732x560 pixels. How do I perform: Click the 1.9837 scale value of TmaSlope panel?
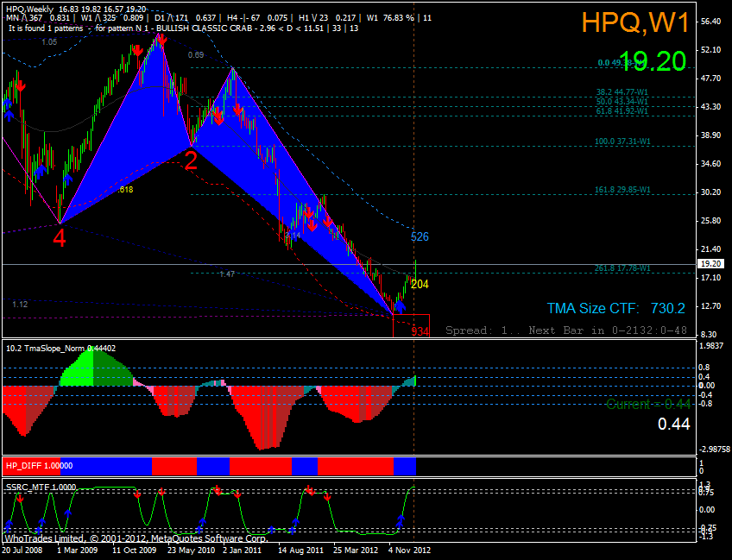point(712,346)
